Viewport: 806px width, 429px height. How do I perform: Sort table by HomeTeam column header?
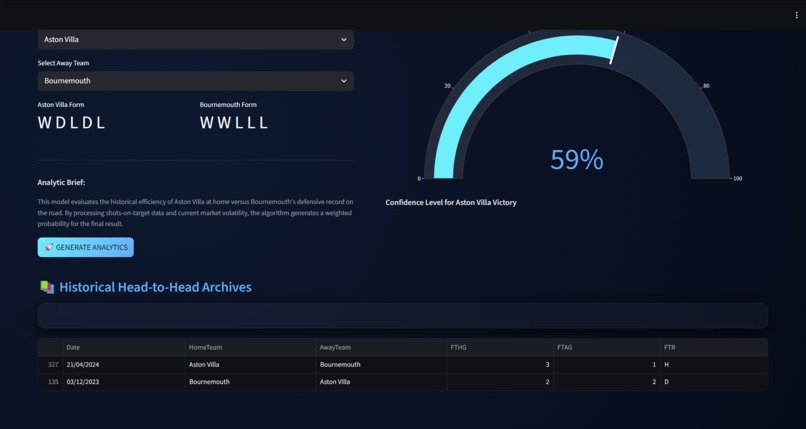coord(250,347)
